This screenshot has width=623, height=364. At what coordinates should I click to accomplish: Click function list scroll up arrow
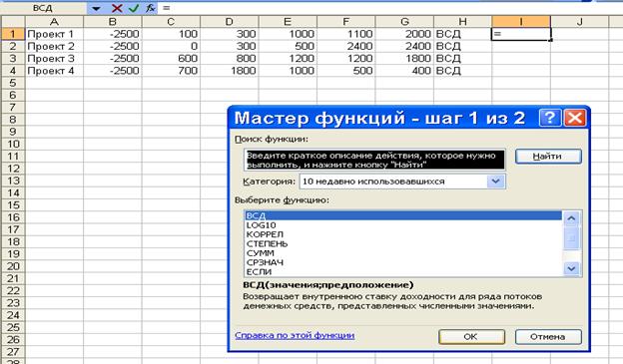(x=571, y=218)
